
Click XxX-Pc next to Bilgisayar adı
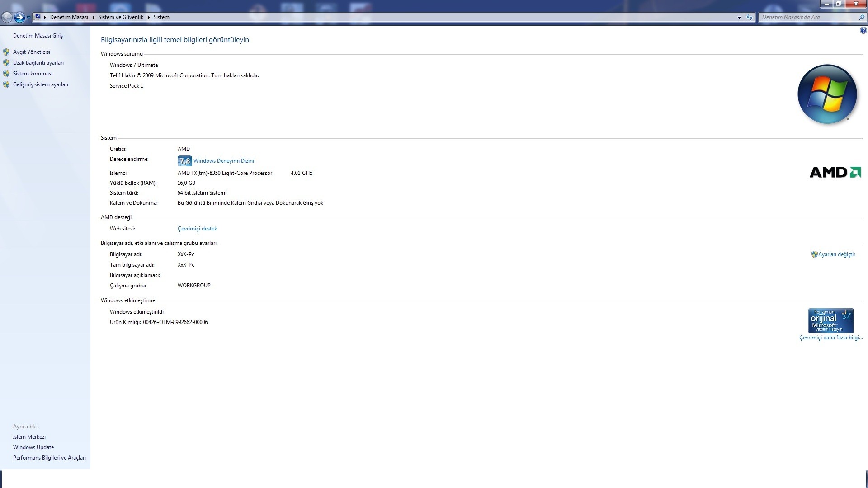186,254
